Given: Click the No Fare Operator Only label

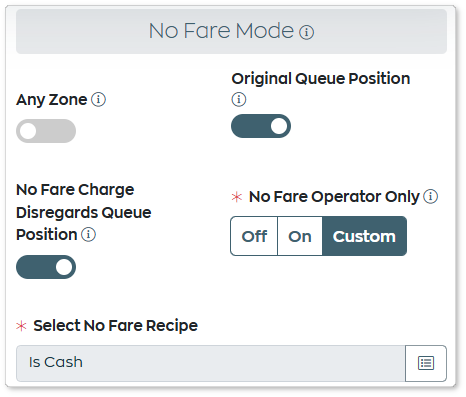Looking at the screenshot, I should 334,197.
